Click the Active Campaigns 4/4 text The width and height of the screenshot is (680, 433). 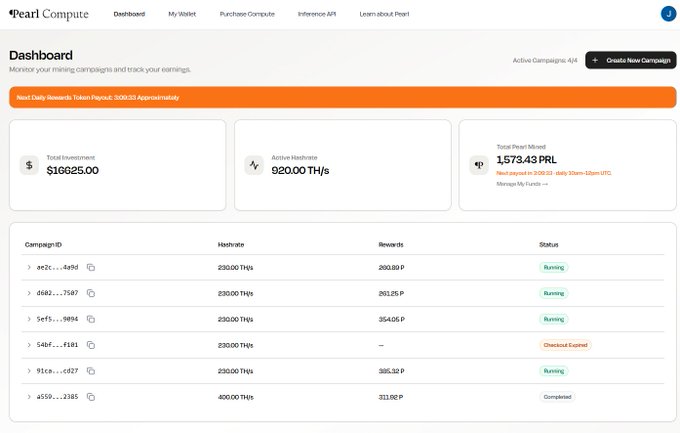545,60
